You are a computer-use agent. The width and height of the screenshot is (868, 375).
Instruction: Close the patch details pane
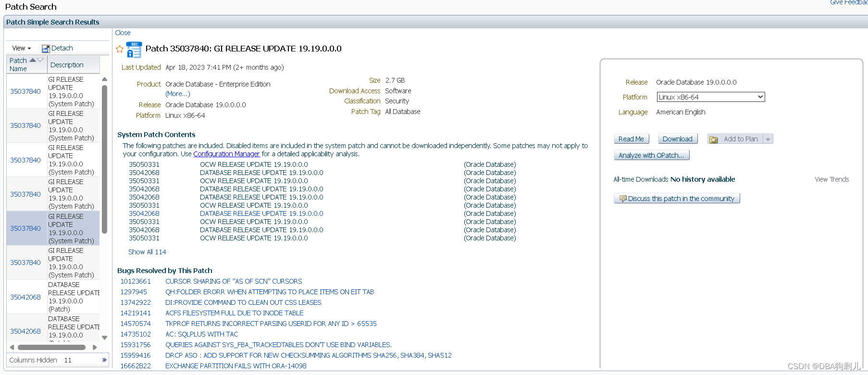tap(123, 33)
